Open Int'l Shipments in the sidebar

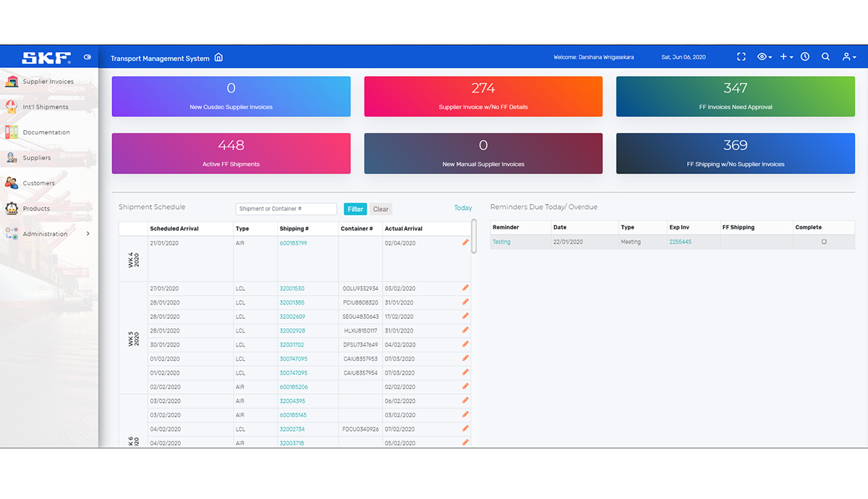click(46, 107)
